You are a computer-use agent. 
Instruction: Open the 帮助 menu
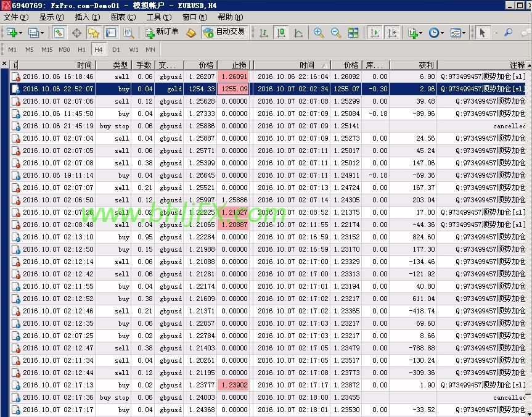point(231,17)
